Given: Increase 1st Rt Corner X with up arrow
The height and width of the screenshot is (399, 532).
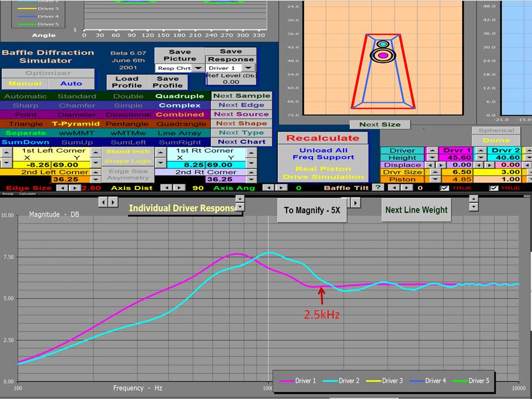Looking at the screenshot, I should (x=161, y=152).
